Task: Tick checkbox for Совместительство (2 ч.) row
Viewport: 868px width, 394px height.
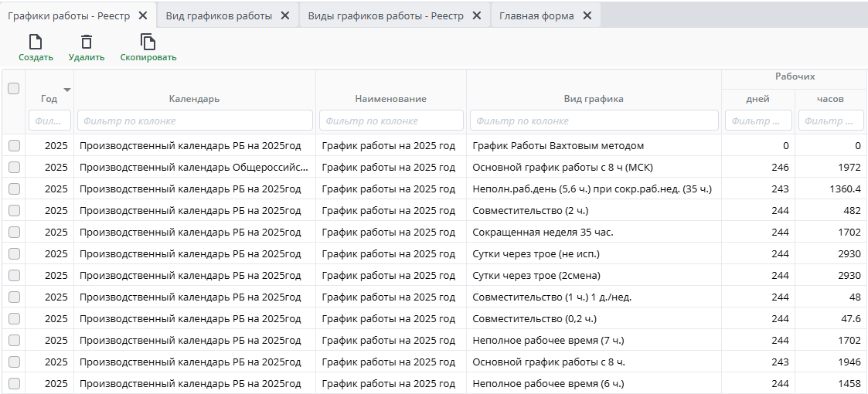Action: 14,210
